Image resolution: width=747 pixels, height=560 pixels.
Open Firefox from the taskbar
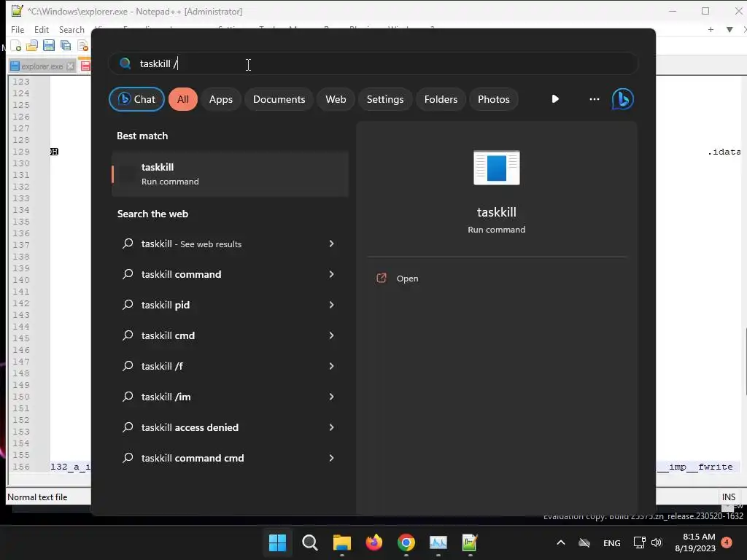[374, 542]
